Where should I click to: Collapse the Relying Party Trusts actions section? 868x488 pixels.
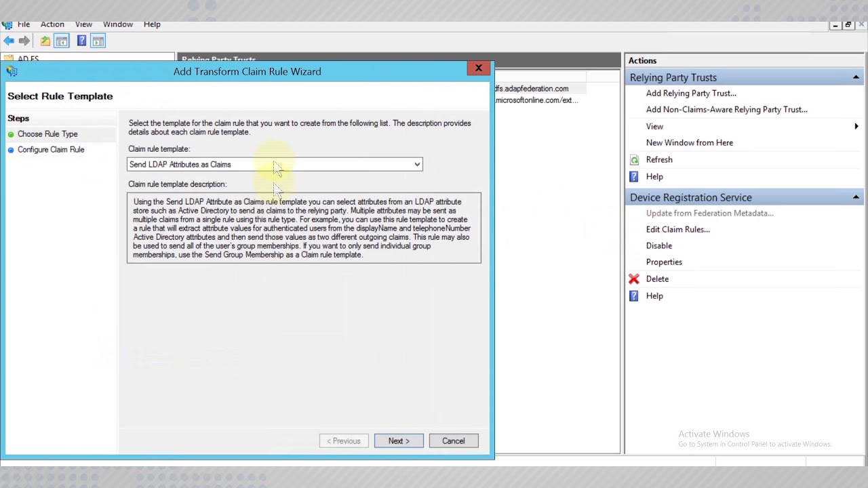coord(856,77)
